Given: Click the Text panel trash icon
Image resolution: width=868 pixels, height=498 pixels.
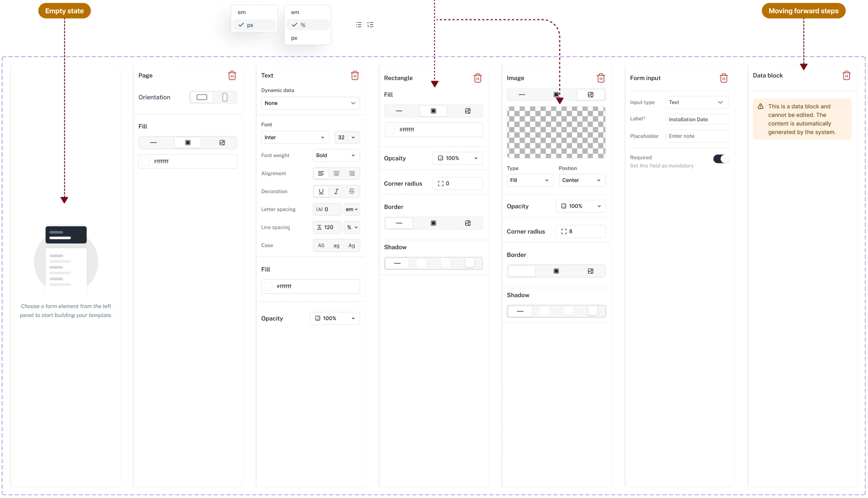Looking at the screenshot, I should pos(355,75).
